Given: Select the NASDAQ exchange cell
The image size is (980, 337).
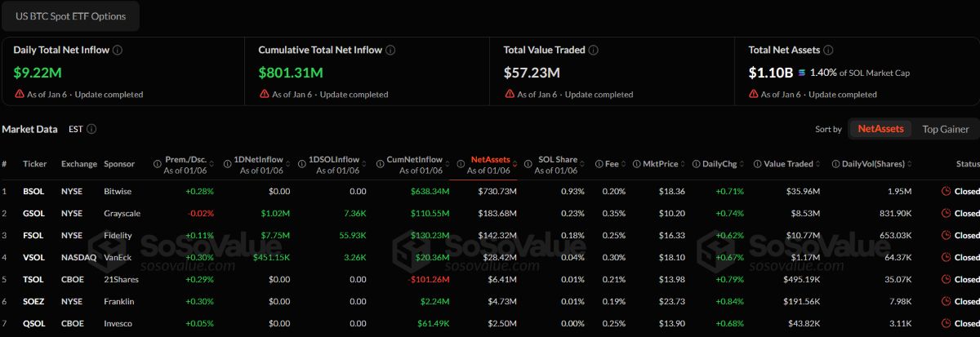Looking at the screenshot, I should [x=78, y=257].
